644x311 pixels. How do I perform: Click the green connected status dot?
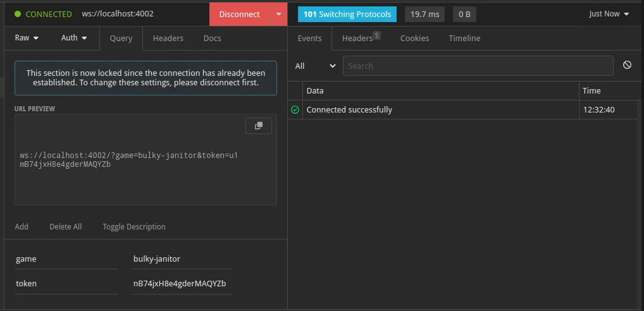click(18, 14)
